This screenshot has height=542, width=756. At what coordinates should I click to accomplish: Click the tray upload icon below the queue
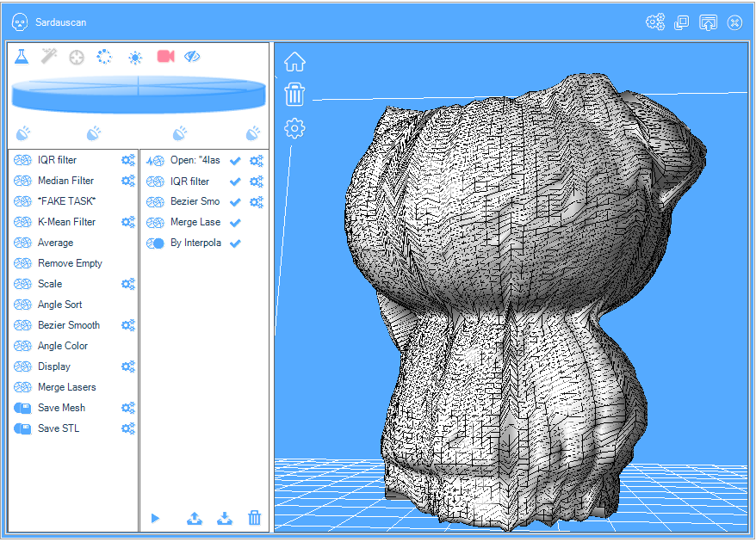pos(195,518)
